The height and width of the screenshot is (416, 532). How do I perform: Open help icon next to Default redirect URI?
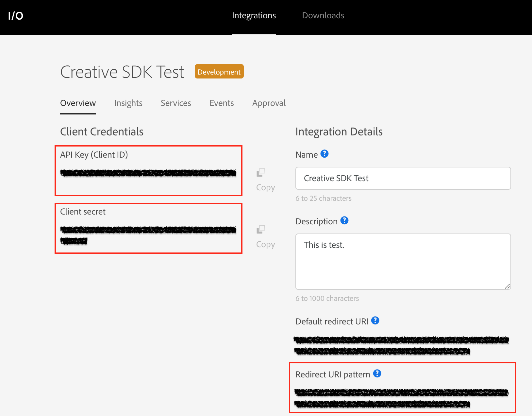375,321
